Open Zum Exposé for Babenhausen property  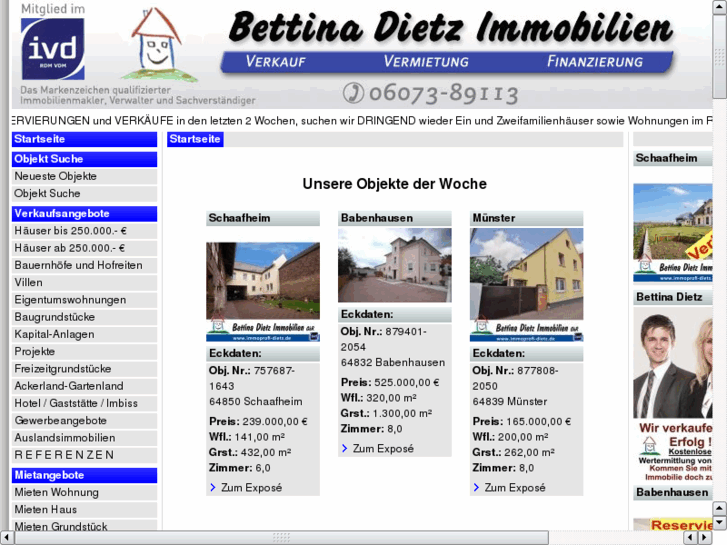383,449
